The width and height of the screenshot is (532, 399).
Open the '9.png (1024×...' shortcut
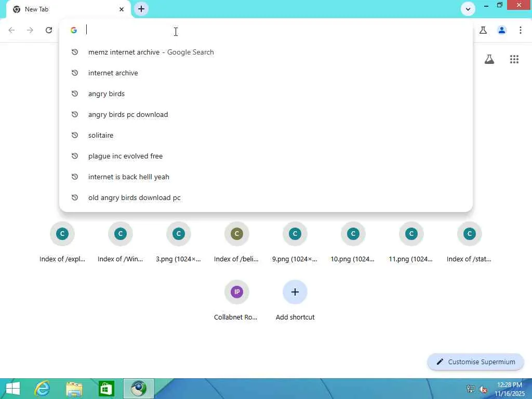click(295, 243)
